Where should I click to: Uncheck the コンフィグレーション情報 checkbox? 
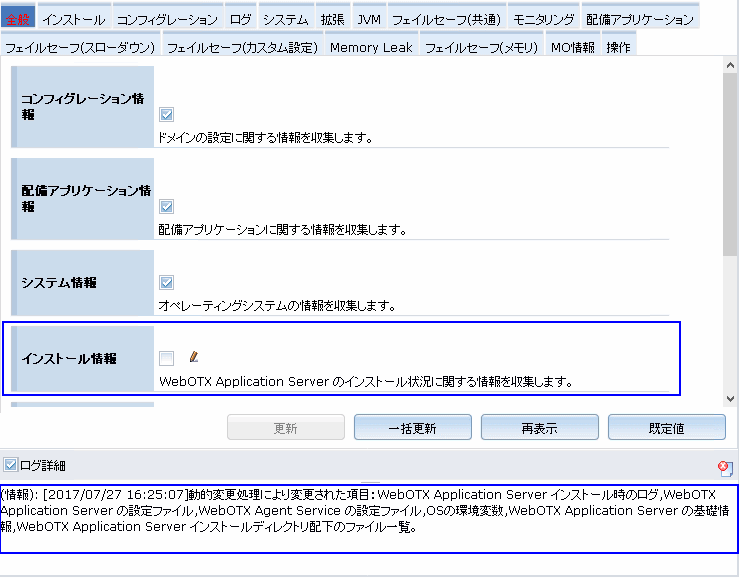167,114
